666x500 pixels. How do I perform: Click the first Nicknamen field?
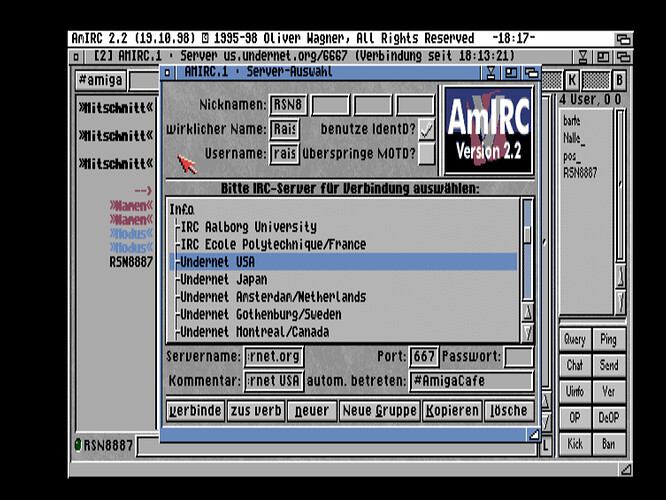pos(288,105)
